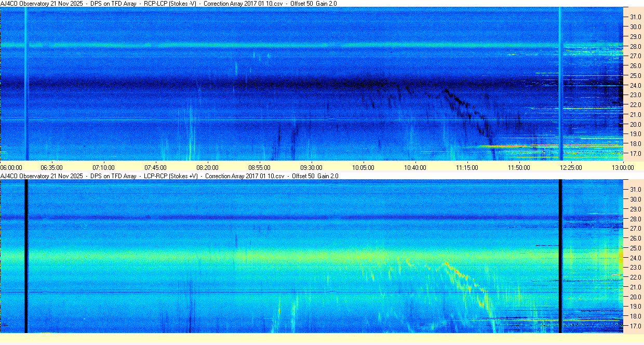
Task: Click the 09:30:00 time axis label
Action: pyautogui.click(x=311, y=168)
